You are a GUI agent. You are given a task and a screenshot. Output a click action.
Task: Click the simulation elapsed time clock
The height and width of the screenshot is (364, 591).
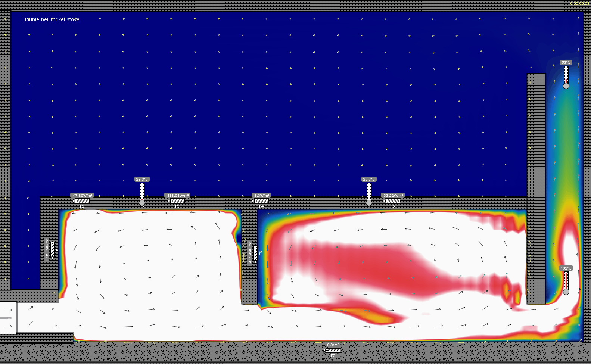[x=579, y=3]
